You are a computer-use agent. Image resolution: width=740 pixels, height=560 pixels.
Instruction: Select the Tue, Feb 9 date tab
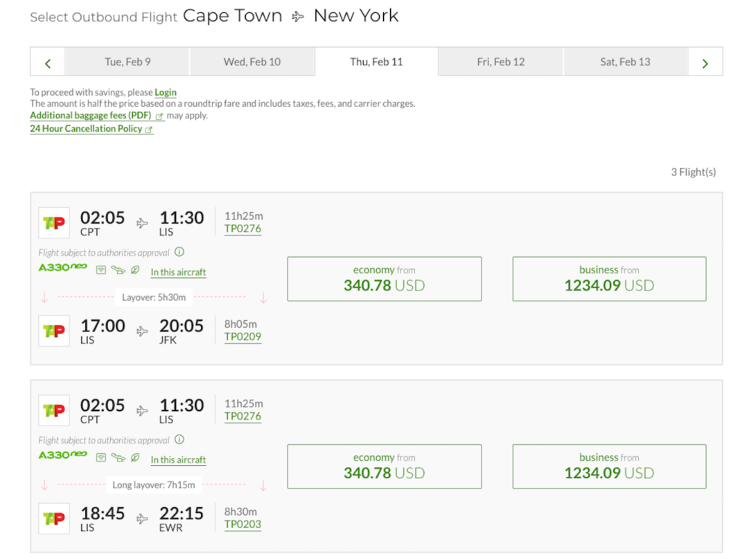point(127,62)
